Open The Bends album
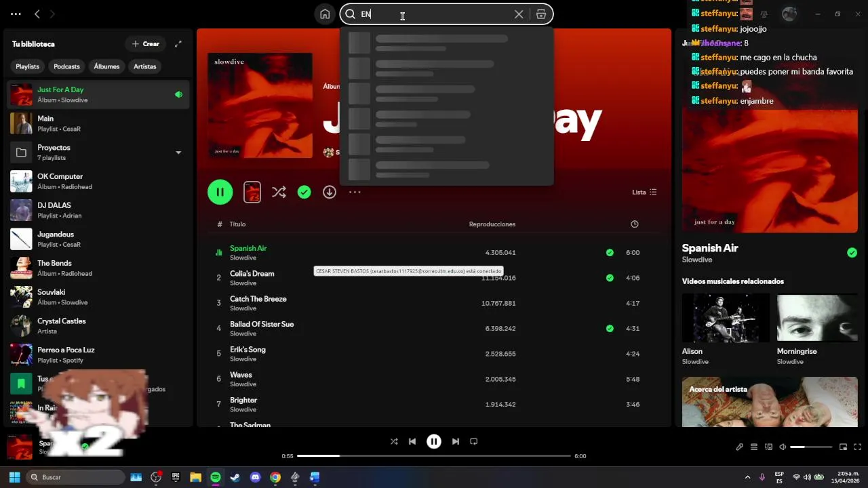This screenshot has height=488, width=868. [98, 268]
